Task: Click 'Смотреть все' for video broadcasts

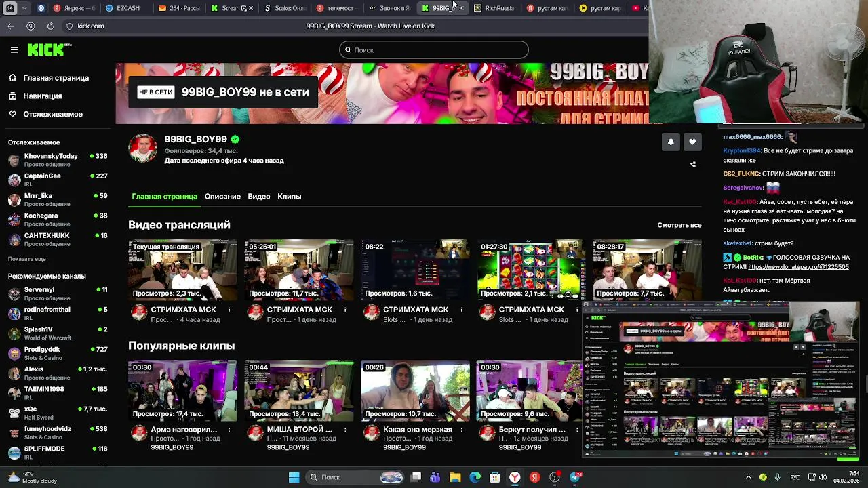Action: (679, 225)
